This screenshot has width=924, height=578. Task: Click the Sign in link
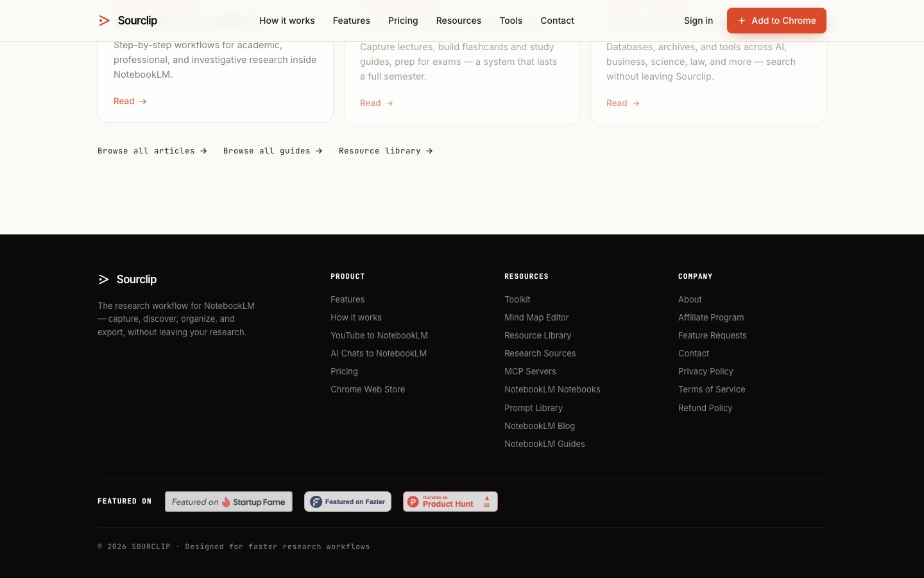(698, 21)
